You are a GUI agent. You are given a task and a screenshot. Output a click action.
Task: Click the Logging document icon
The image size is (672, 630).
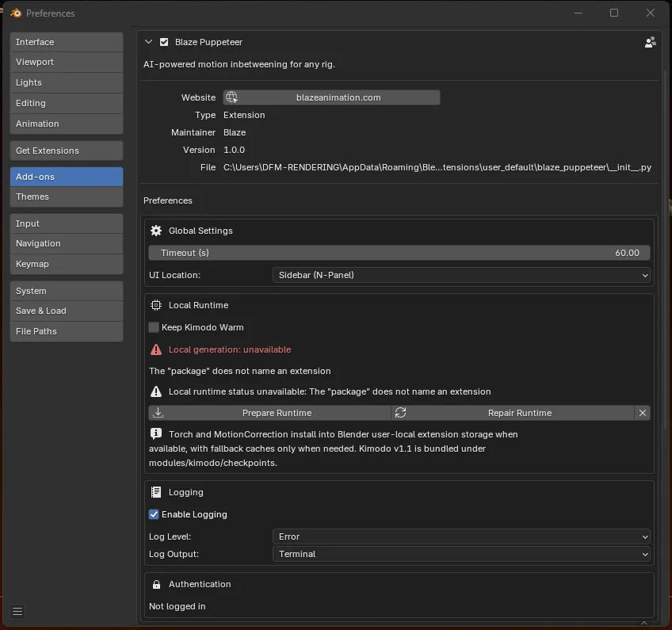[156, 492]
